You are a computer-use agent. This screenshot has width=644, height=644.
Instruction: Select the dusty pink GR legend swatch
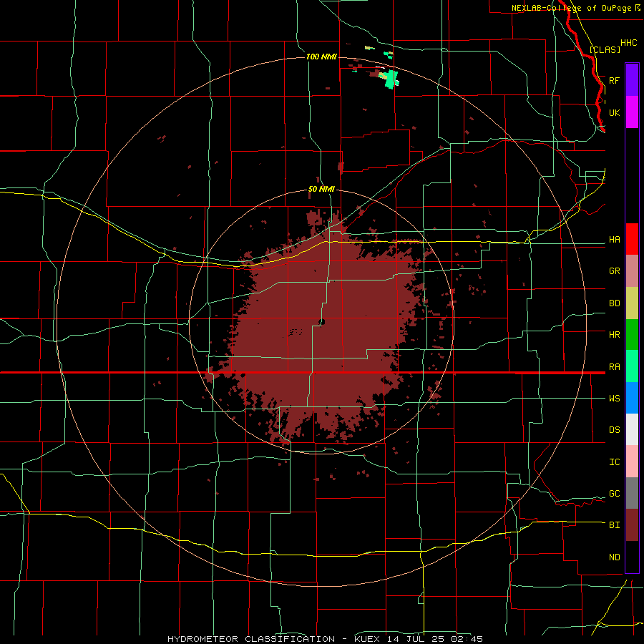[x=632, y=271]
